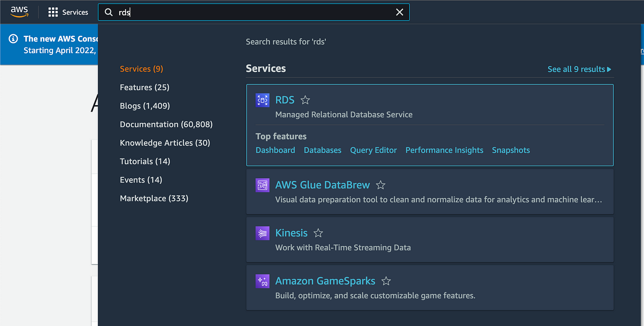This screenshot has height=326, width=644.
Task: Go to RDS Performance Insights
Action: pyautogui.click(x=444, y=150)
